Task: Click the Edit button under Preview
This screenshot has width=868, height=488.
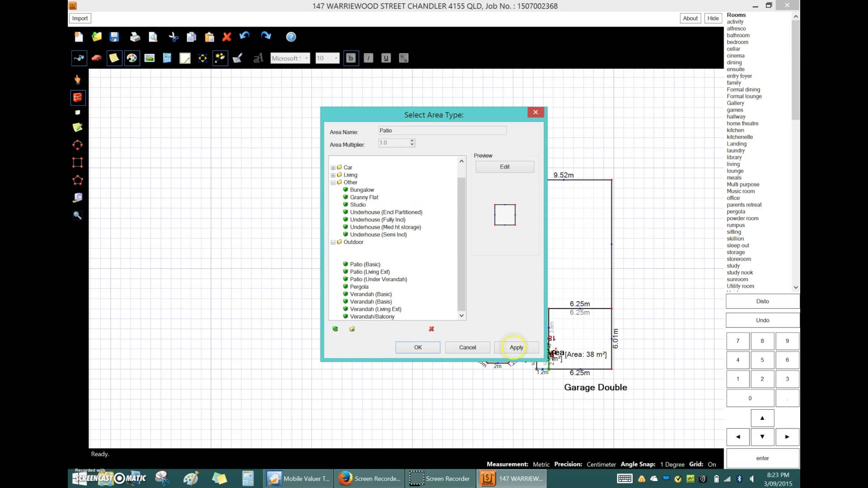Action: tap(505, 167)
